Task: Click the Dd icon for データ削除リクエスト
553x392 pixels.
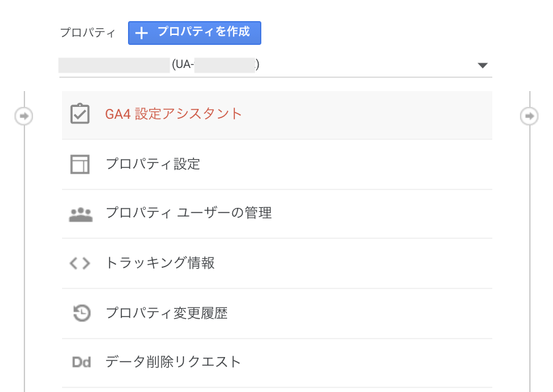Action: pyautogui.click(x=81, y=362)
